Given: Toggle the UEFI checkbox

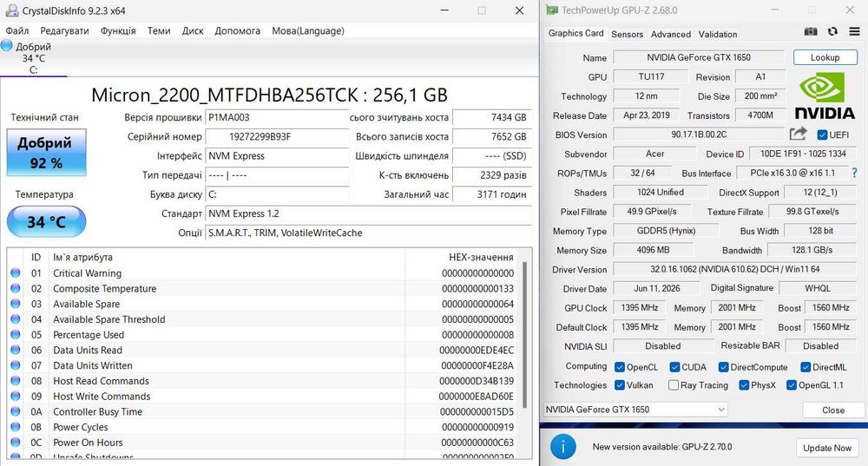Looking at the screenshot, I should click(x=822, y=135).
